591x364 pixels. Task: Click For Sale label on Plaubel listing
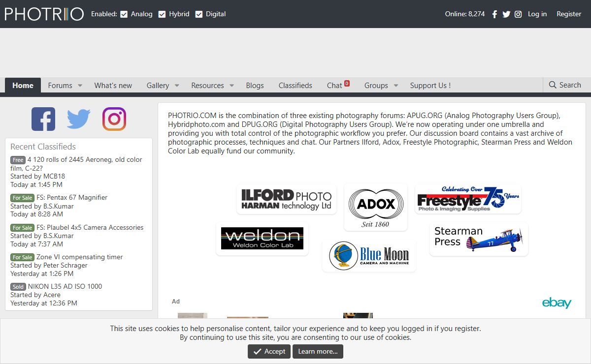(23, 228)
